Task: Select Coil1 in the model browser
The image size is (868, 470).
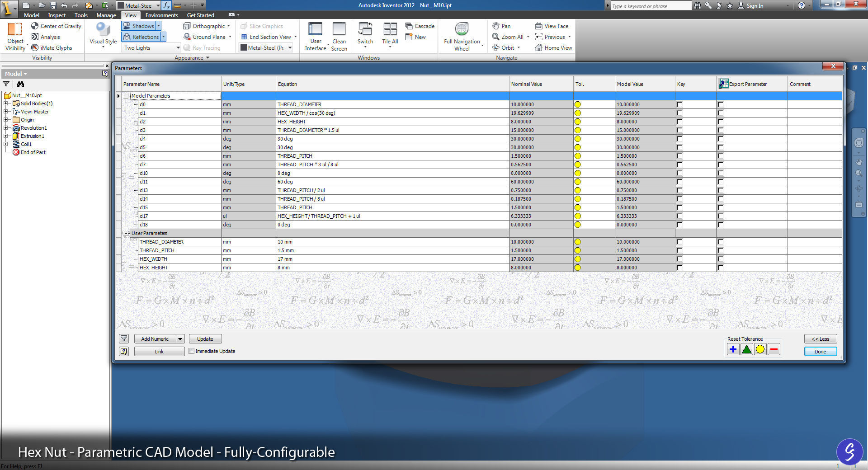Action: coord(26,144)
